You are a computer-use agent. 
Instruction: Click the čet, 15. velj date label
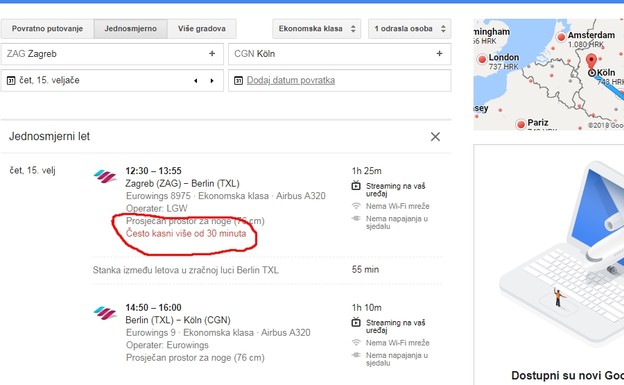point(32,170)
